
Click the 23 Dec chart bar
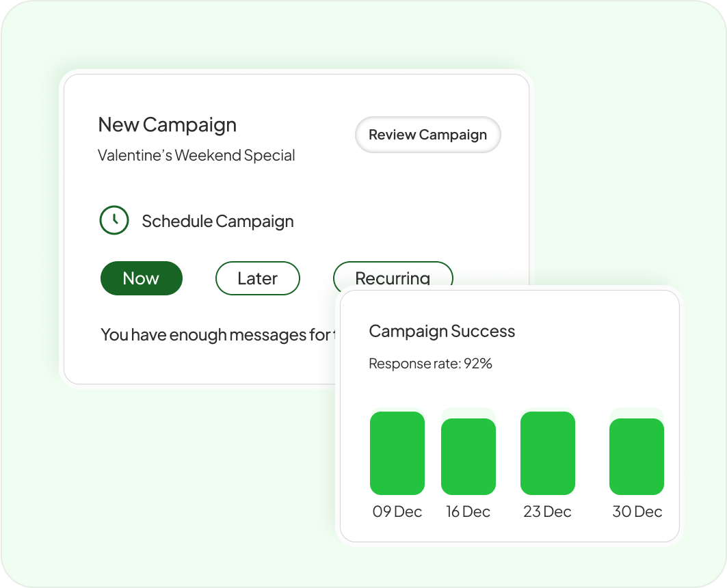[548, 453]
